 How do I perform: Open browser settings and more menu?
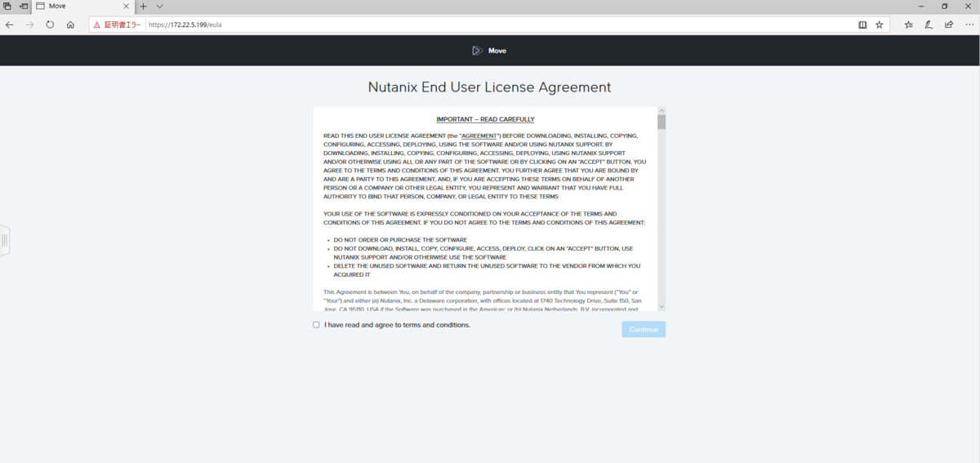(x=968, y=24)
